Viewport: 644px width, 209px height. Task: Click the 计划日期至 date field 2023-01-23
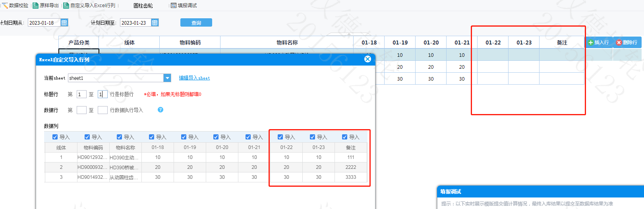pos(136,23)
